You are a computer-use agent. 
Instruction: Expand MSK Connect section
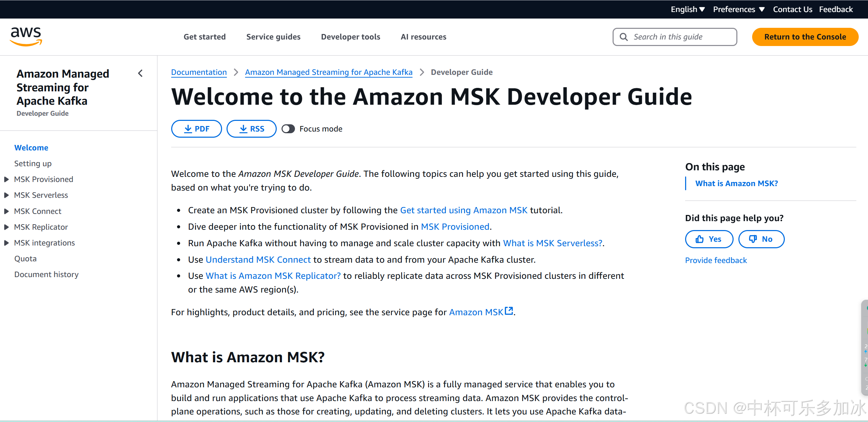click(x=6, y=211)
